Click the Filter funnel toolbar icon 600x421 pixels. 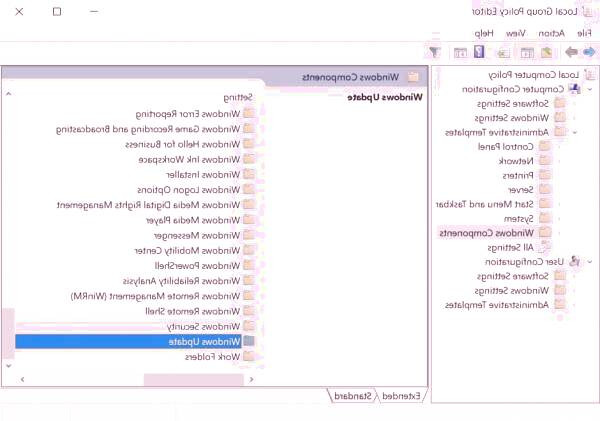coord(435,52)
